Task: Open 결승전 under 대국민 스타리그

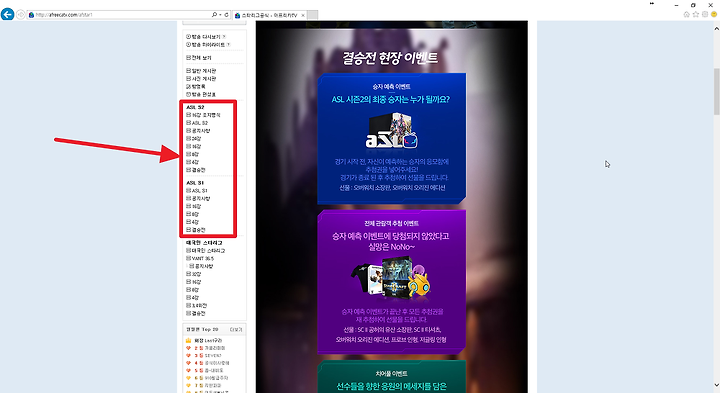Action: pos(196,313)
